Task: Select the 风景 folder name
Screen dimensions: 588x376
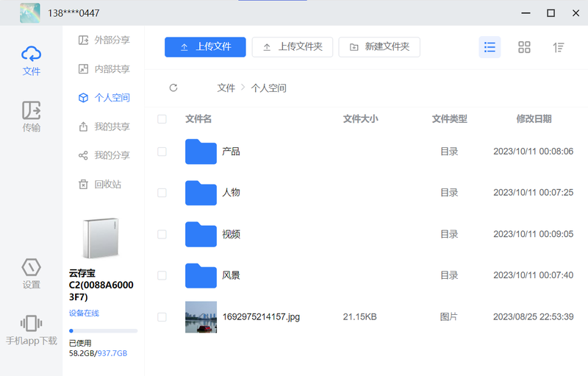Action: click(x=231, y=275)
